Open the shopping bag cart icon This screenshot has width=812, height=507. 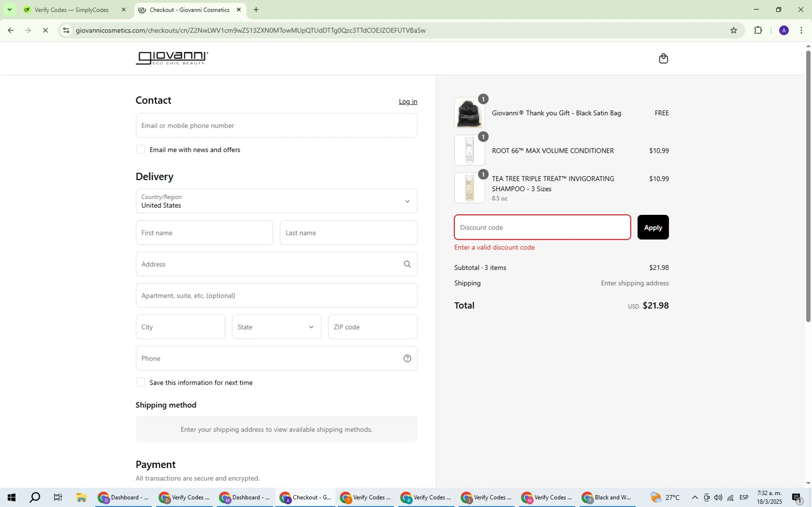coord(663,58)
